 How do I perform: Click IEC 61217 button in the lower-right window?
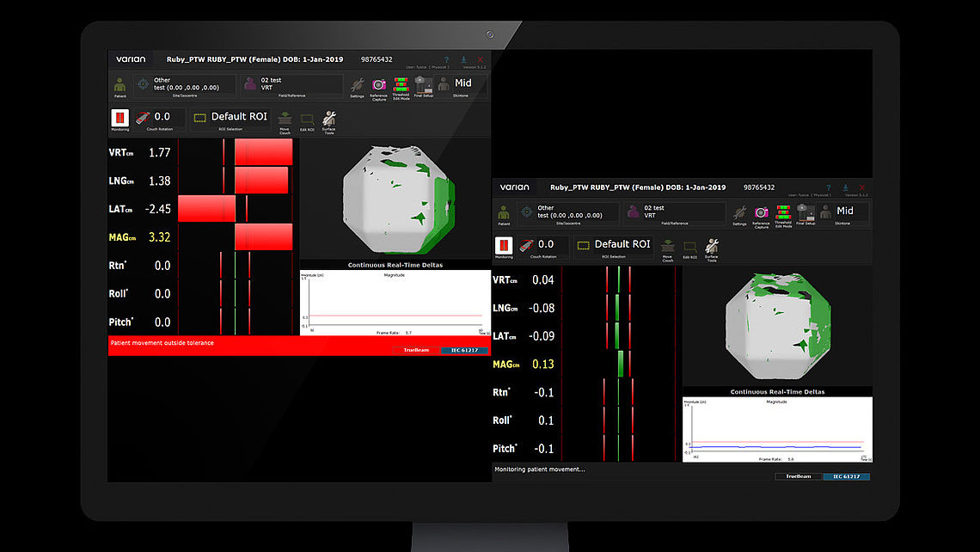(x=846, y=476)
